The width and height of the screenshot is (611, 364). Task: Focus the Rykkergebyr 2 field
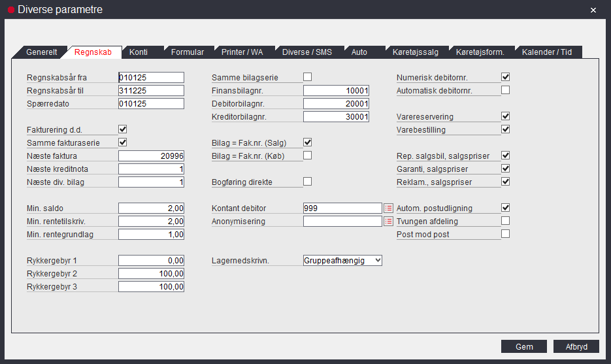[x=151, y=273]
